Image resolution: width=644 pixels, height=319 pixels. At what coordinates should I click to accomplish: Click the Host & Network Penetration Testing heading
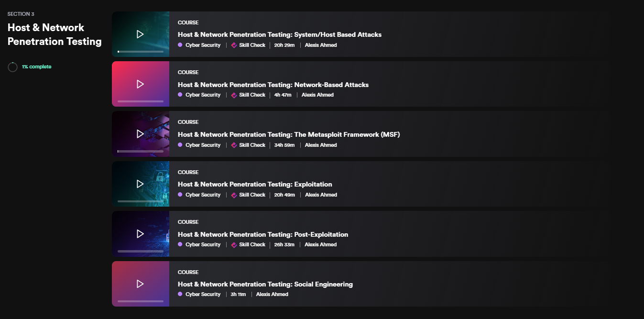coord(55,34)
